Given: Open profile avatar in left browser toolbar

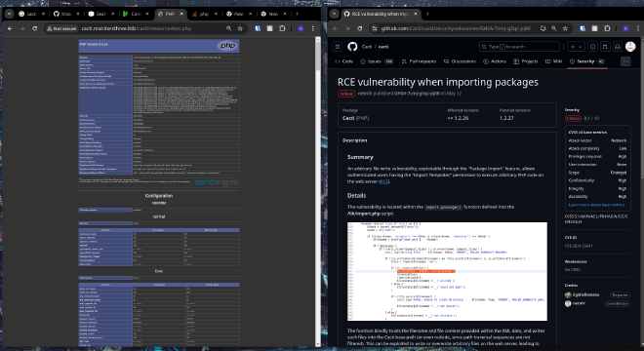Looking at the screenshot, I should [x=301, y=28].
